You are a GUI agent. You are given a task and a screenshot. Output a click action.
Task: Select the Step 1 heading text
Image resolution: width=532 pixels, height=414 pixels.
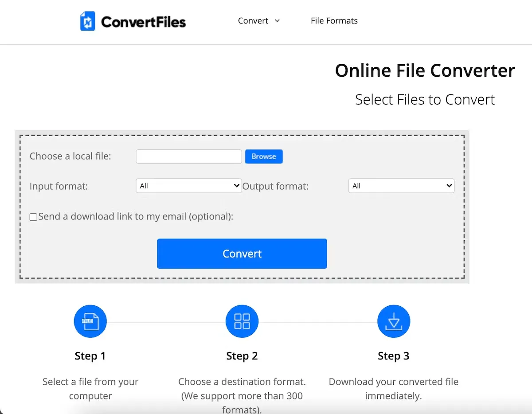(x=90, y=356)
